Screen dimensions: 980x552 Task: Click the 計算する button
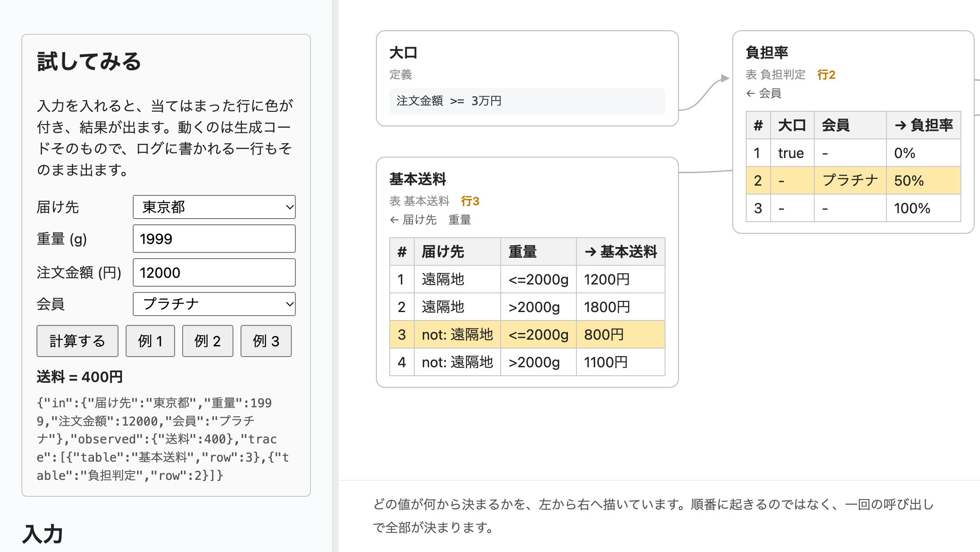click(x=78, y=341)
